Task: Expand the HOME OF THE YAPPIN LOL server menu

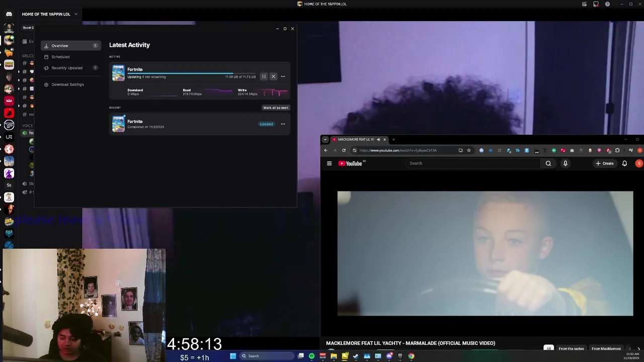Action: click(50, 14)
